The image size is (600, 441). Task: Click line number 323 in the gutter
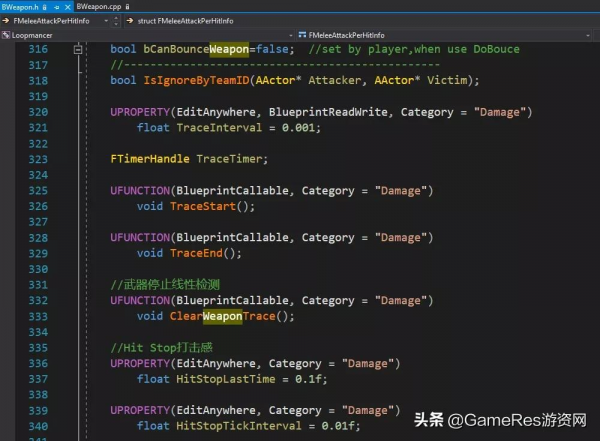click(x=38, y=159)
